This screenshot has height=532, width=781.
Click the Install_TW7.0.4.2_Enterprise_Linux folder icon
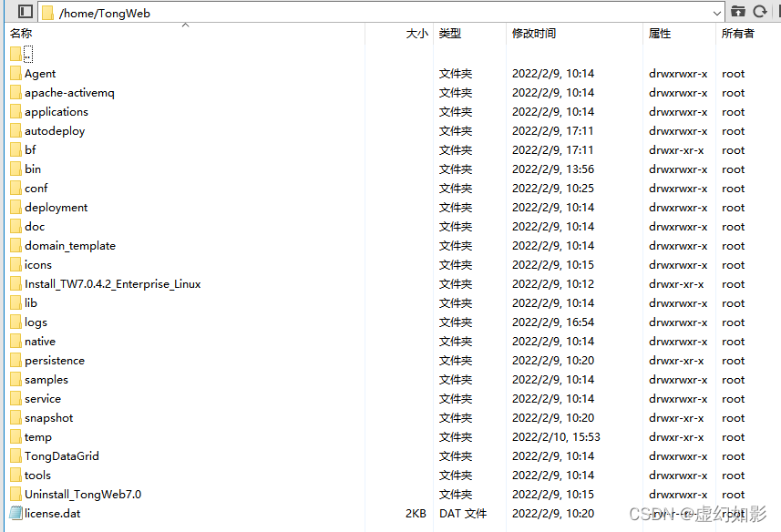(15, 283)
